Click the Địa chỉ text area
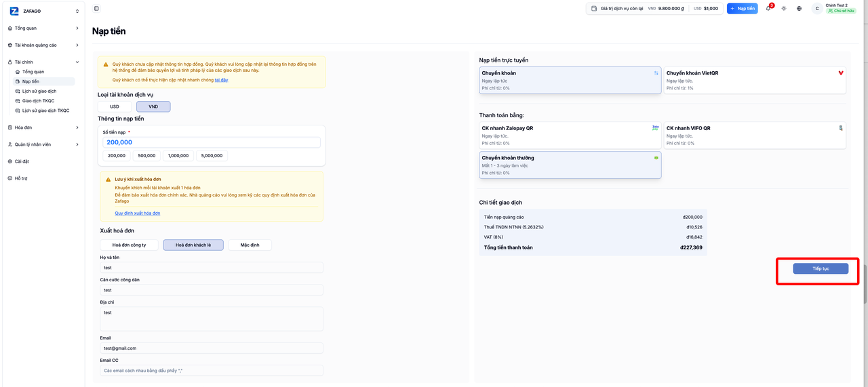868x387 pixels. [x=212, y=319]
